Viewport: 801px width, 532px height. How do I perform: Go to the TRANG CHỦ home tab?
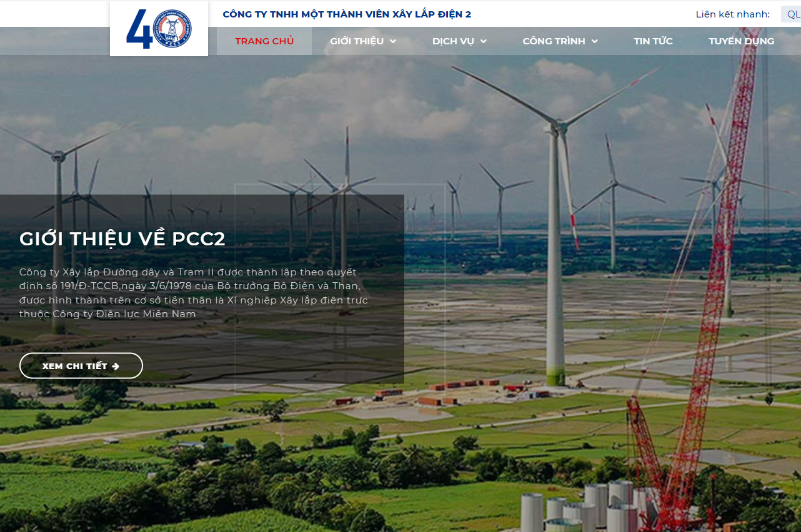click(x=264, y=41)
